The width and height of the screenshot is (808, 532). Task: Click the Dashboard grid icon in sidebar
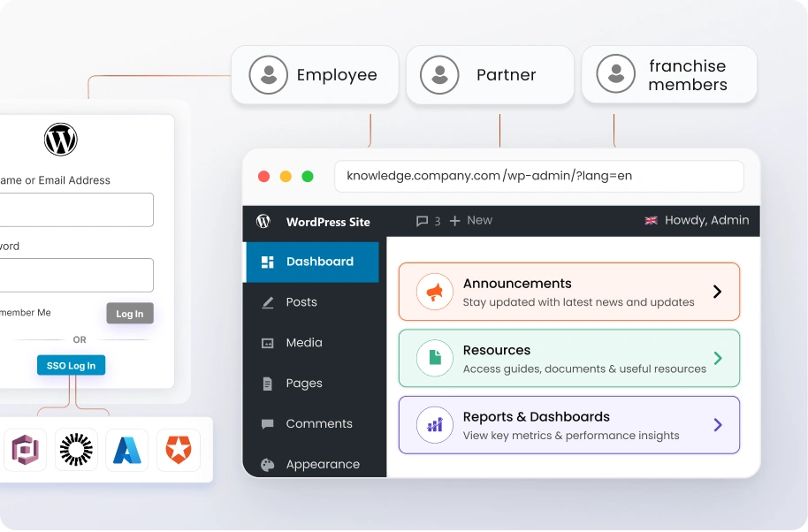[x=268, y=262]
